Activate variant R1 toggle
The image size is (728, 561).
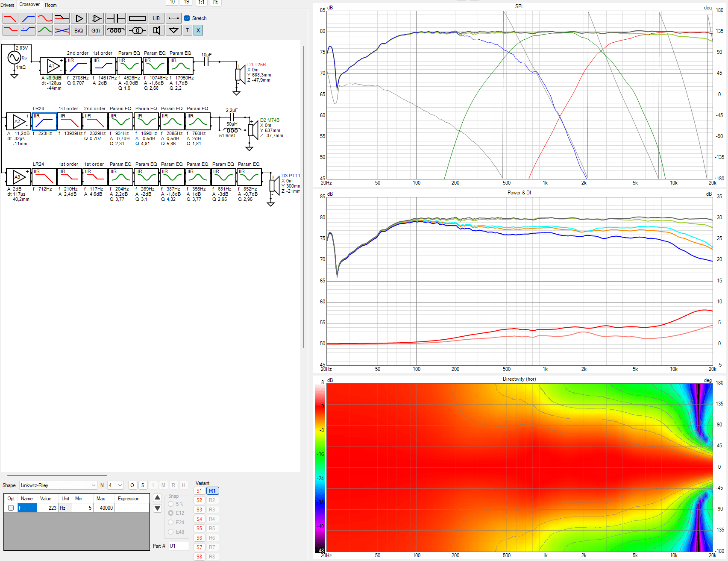(x=212, y=491)
